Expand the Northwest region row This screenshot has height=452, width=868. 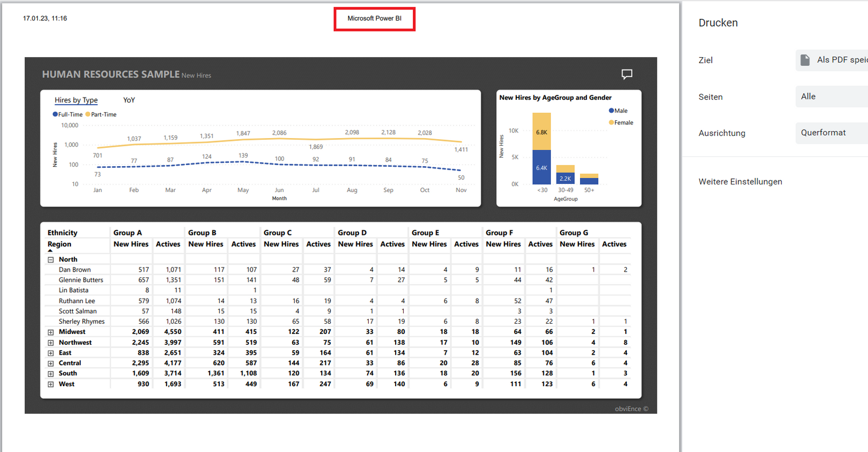coord(51,343)
